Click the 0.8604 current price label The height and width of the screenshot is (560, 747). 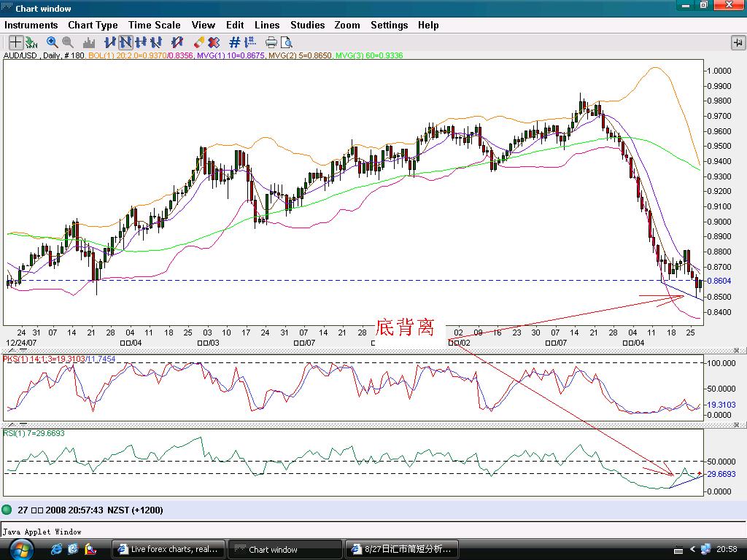point(719,281)
